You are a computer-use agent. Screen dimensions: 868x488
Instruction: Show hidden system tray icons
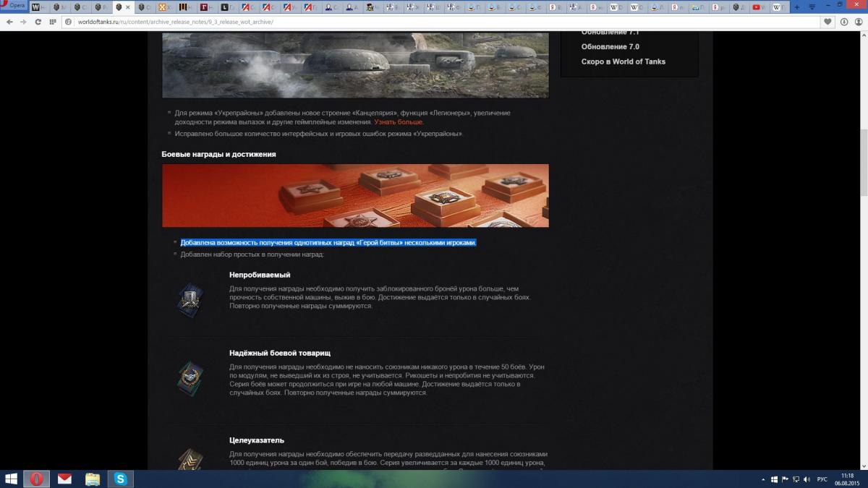tap(764, 479)
